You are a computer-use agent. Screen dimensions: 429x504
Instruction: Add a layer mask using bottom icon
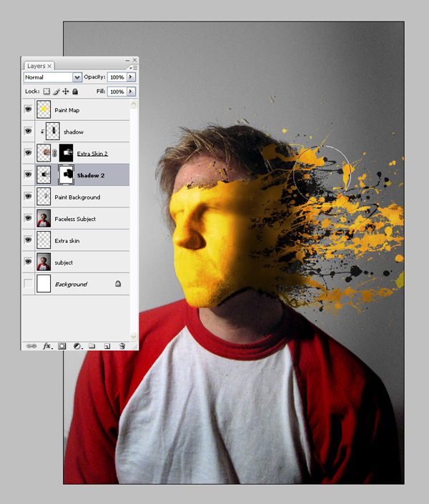coord(61,346)
